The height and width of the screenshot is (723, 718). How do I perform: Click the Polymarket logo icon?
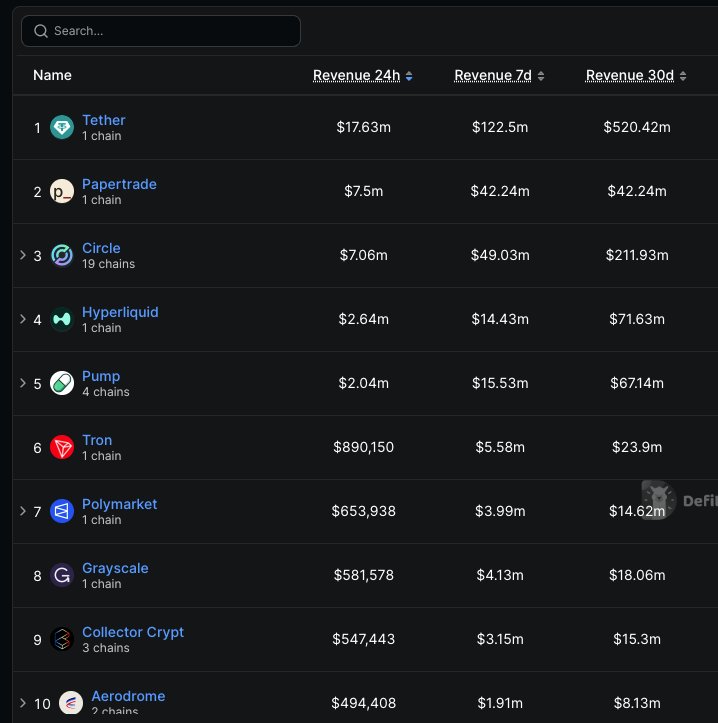click(62, 511)
